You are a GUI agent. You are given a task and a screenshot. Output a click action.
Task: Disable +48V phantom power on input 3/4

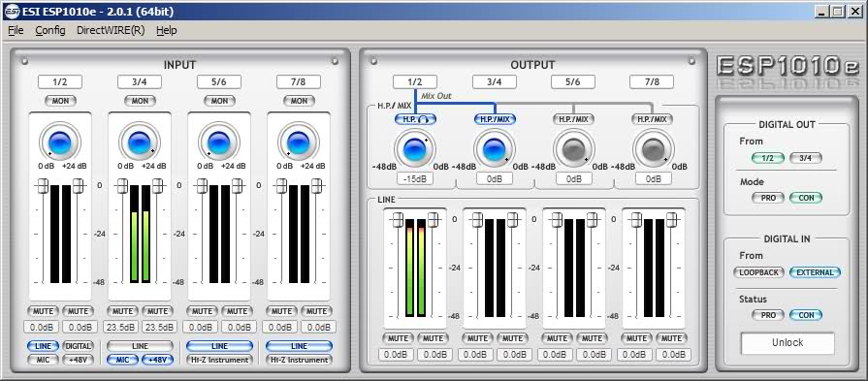[158, 360]
